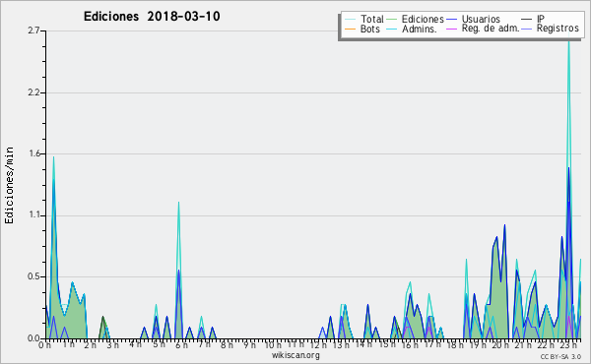Click the 2.7 value on vertical axis
Screen dimensions: 591x364
[33, 30]
